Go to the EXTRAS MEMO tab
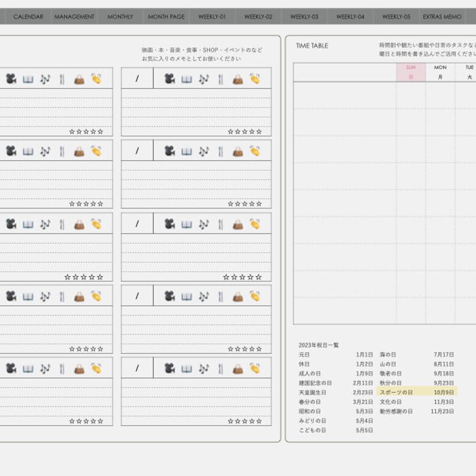 coord(442,17)
